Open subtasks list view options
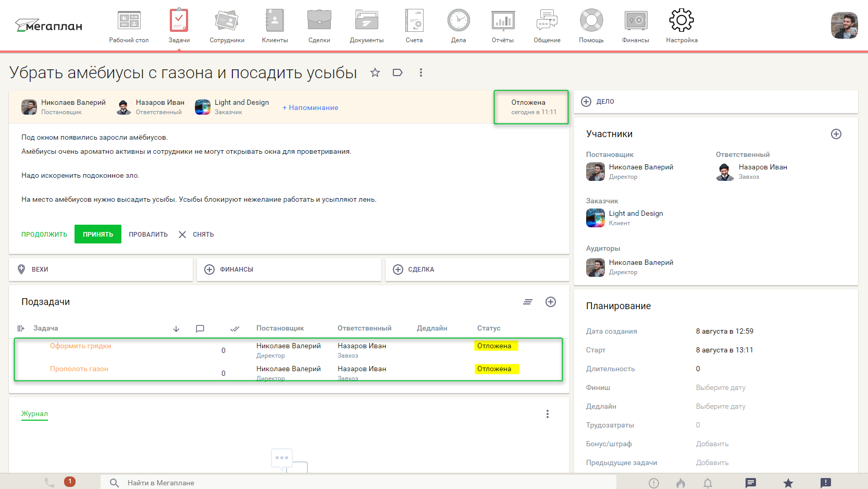Viewport: 868px width, 489px height. coord(528,302)
